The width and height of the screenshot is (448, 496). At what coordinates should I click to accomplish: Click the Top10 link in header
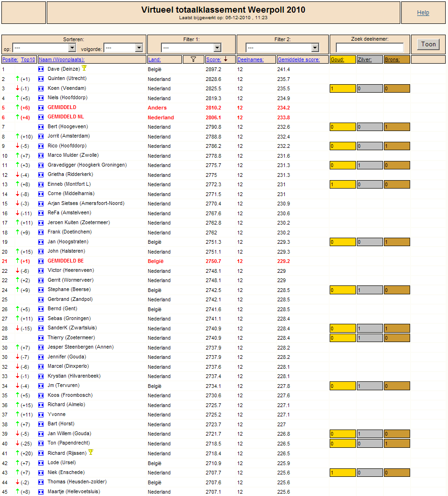[28, 59]
